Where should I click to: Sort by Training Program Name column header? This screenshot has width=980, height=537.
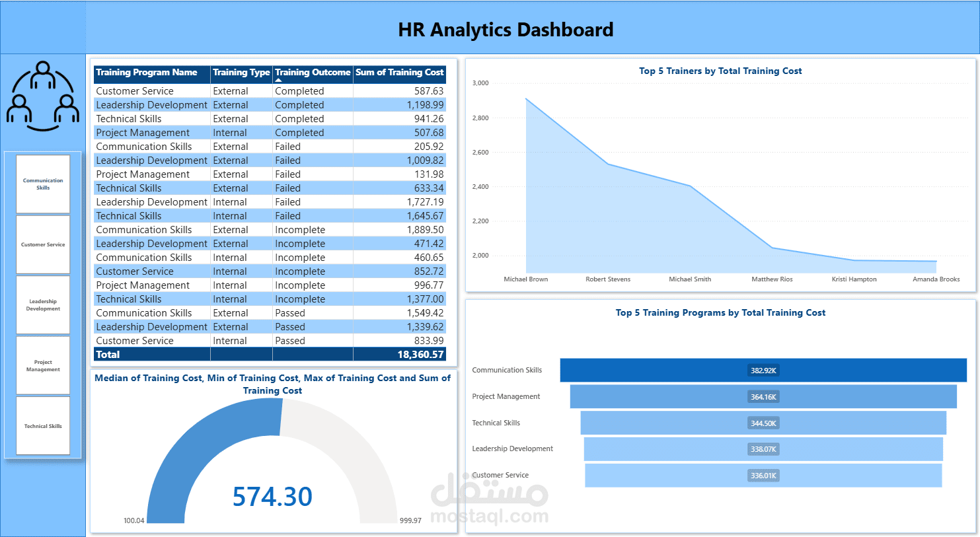[152, 73]
